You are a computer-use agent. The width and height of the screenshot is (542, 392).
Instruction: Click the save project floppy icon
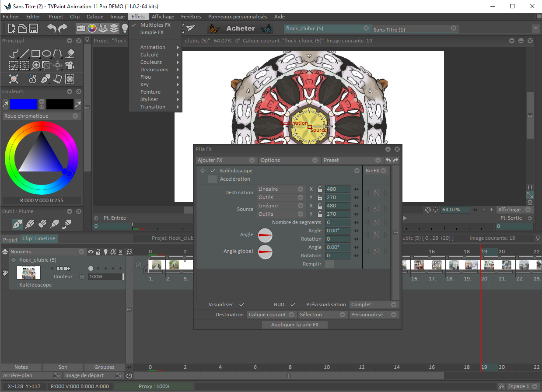(34, 28)
